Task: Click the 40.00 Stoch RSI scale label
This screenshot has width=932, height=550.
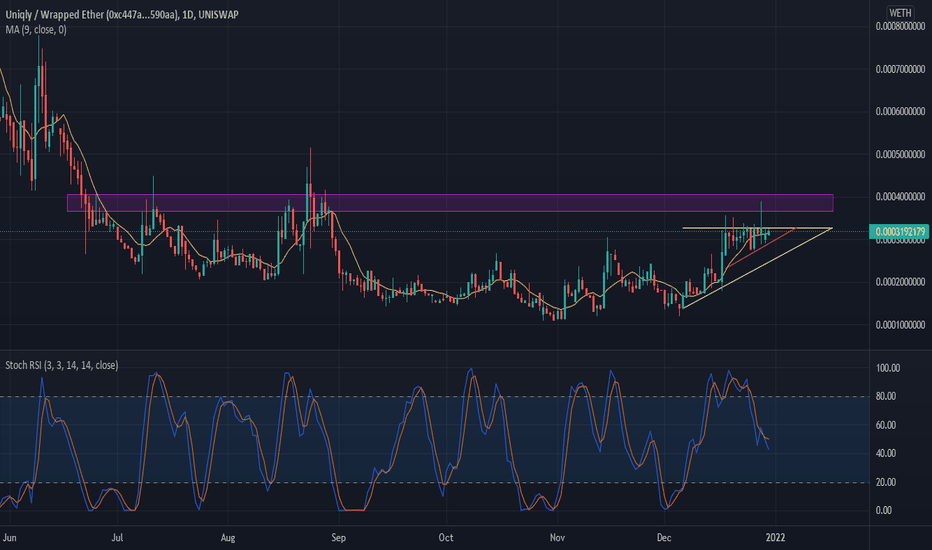Action: pos(886,453)
